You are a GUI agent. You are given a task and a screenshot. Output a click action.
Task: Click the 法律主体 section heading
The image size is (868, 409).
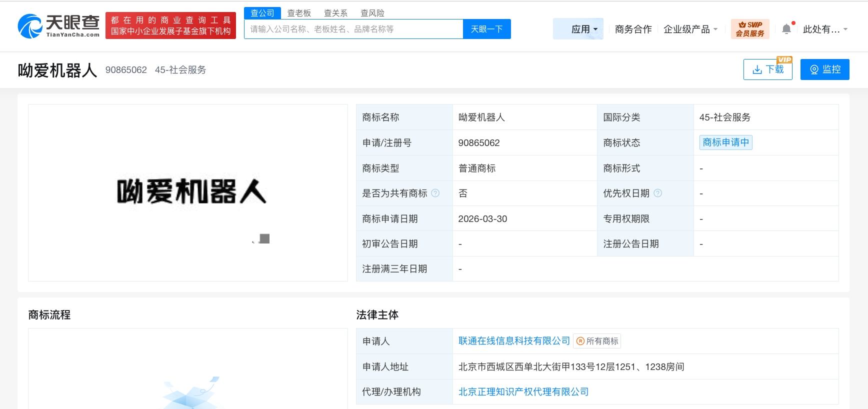click(x=377, y=314)
